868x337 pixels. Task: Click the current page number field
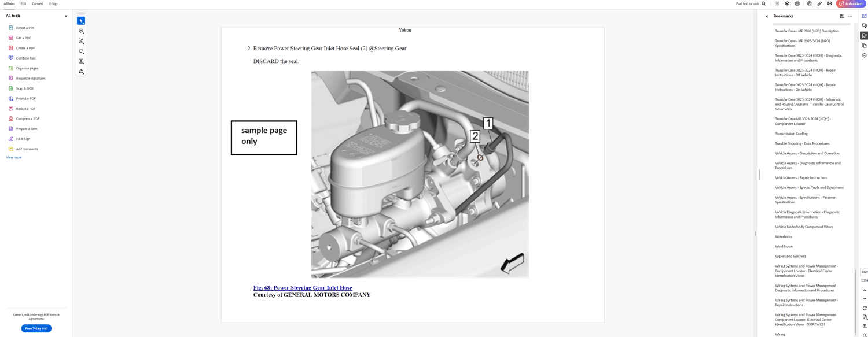pos(865,272)
